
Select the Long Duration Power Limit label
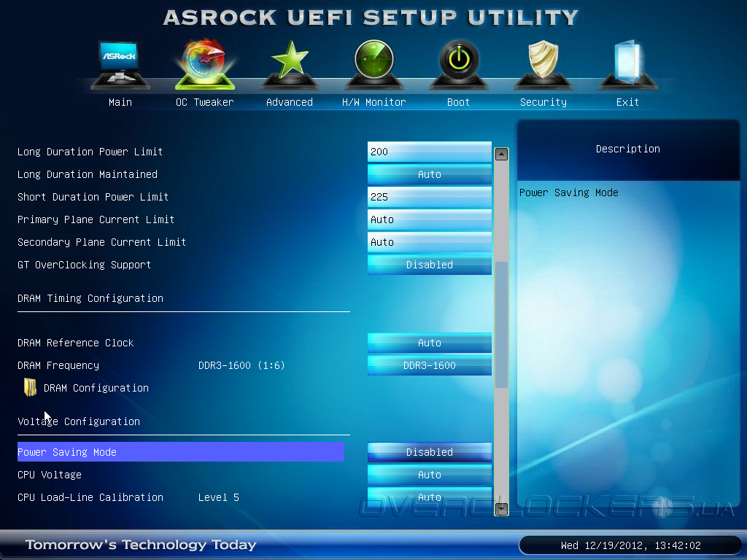point(90,152)
